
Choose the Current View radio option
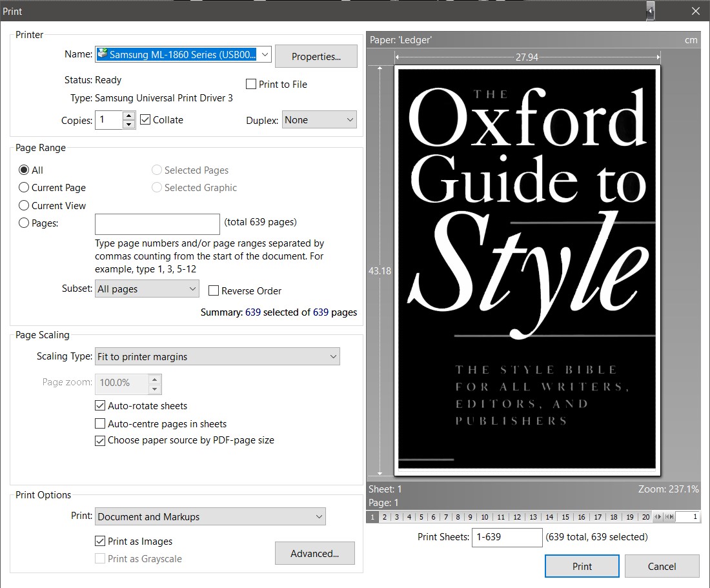click(24, 206)
